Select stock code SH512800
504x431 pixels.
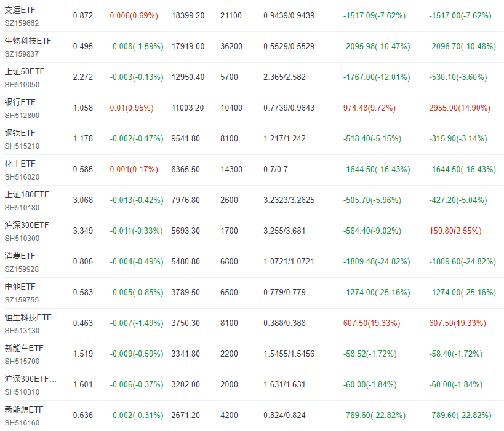tap(22, 116)
